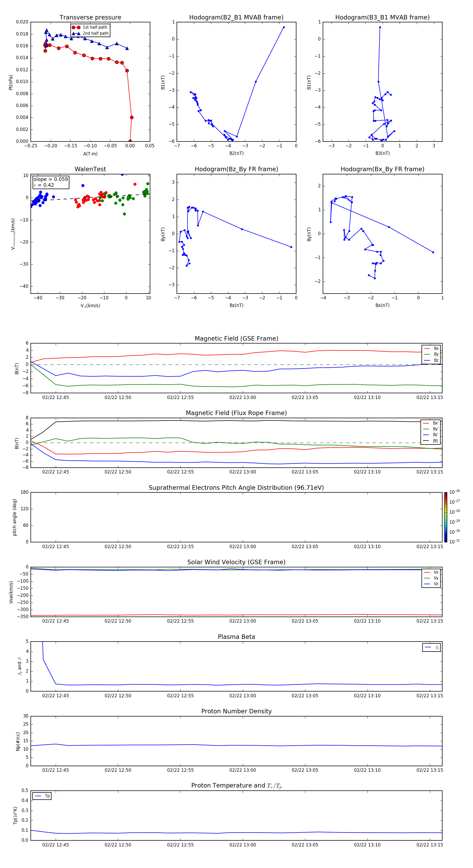Click the "Hodogram(Bx_By FR frame)" title

[382, 169]
